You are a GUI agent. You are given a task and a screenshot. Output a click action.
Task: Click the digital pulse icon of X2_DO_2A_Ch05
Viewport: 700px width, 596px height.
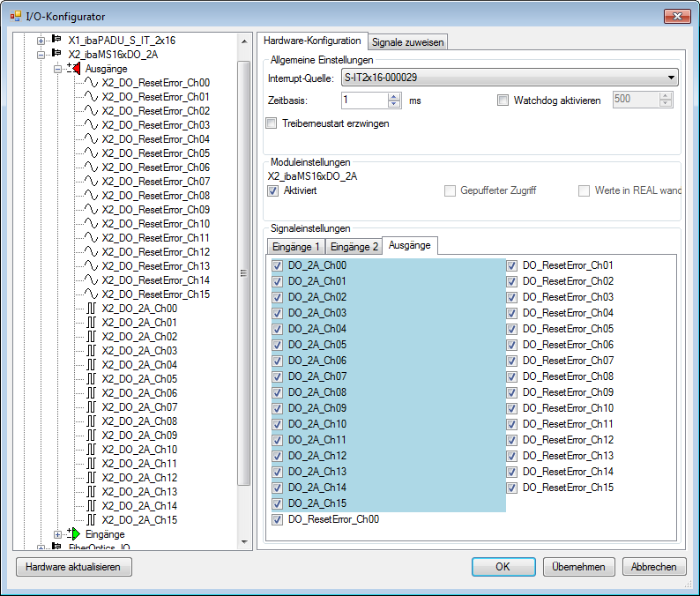click(x=91, y=379)
